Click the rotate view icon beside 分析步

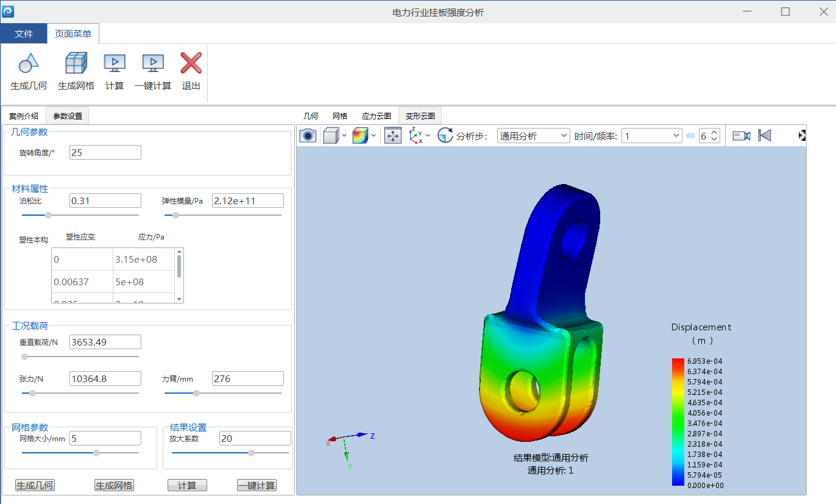[445, 136]
